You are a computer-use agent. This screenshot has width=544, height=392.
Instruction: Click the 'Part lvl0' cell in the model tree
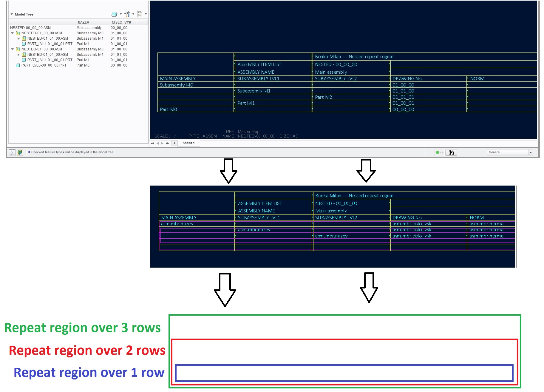(x=83, y=65)
